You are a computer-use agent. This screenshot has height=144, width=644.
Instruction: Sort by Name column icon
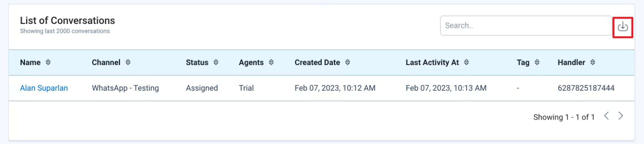tap(48, 62)
